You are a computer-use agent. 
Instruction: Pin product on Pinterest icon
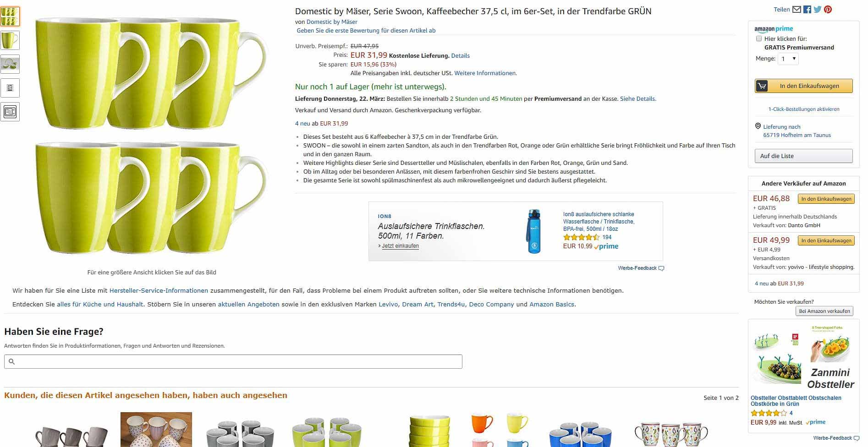click(x=828, y=10)
